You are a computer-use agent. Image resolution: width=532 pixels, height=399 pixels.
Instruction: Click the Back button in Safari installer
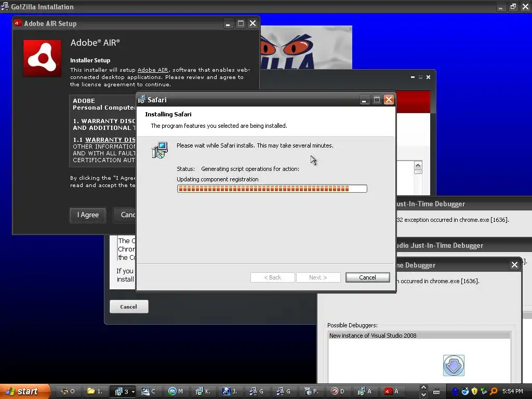point(272,277)
